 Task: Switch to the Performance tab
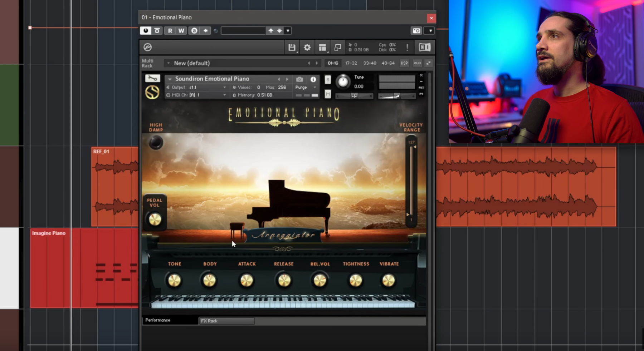tap(170, 320)
